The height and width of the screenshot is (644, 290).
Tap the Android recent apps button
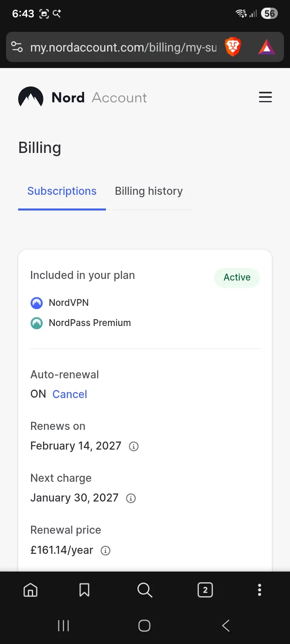(64, 625)
